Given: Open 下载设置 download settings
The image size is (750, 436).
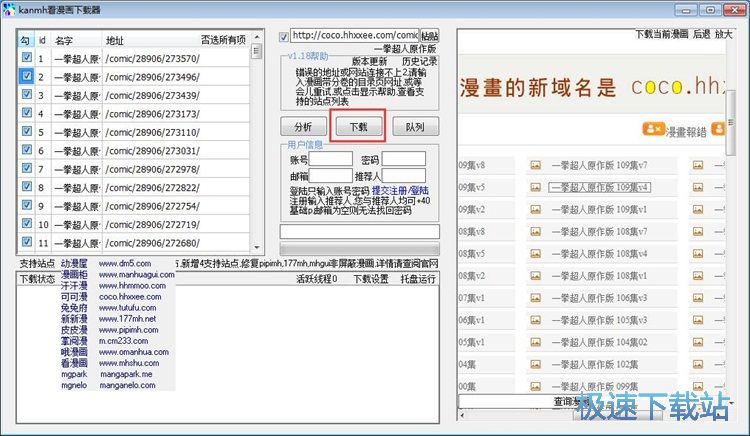Looking at the screenshot, I should (371, 279).
